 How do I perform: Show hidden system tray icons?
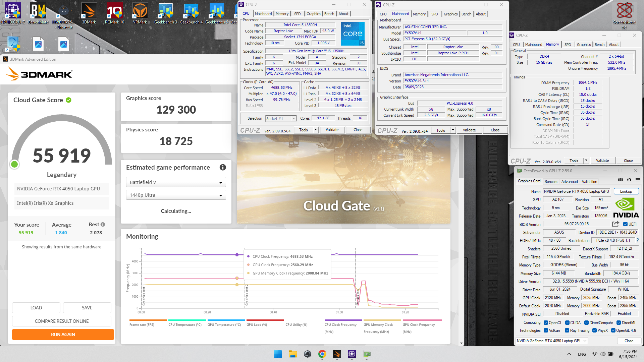[x=569, y=354]
